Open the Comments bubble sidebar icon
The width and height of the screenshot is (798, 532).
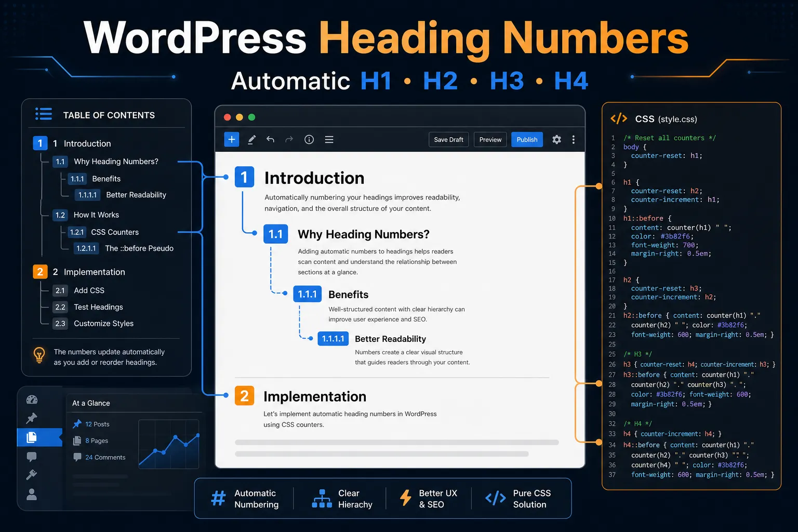(x=32, y=457)
